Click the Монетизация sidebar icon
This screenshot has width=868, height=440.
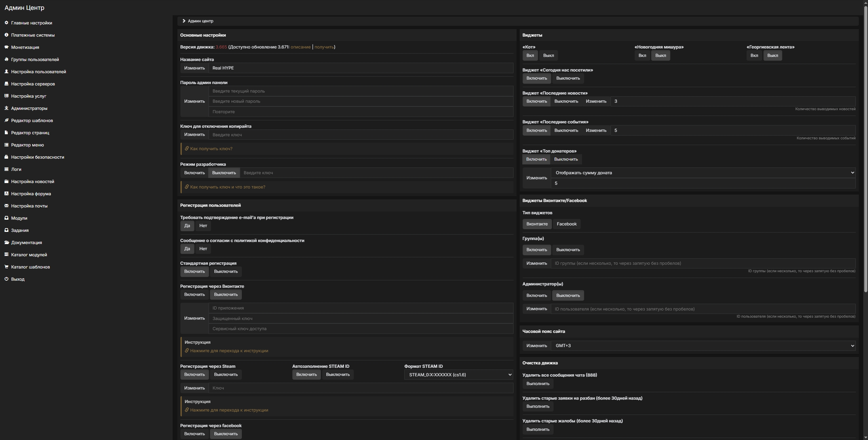click(x=6, y=47)
